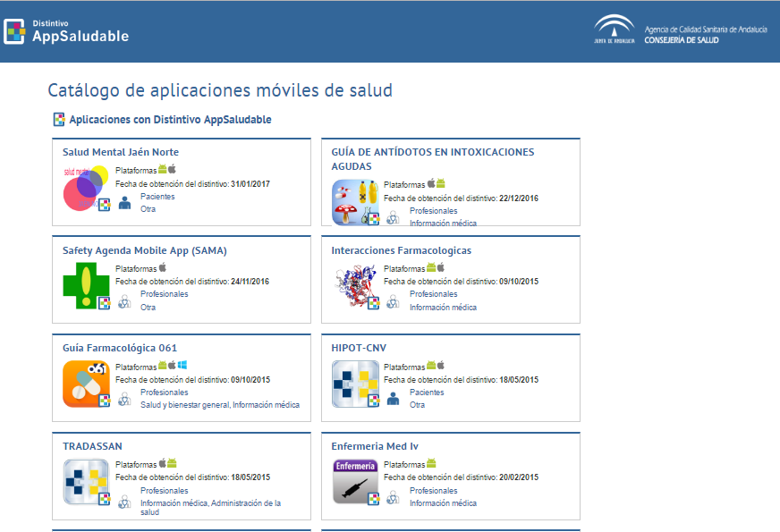Select date text 22/12/2016
The image size is (780, 532).
(x=519, y=198)
